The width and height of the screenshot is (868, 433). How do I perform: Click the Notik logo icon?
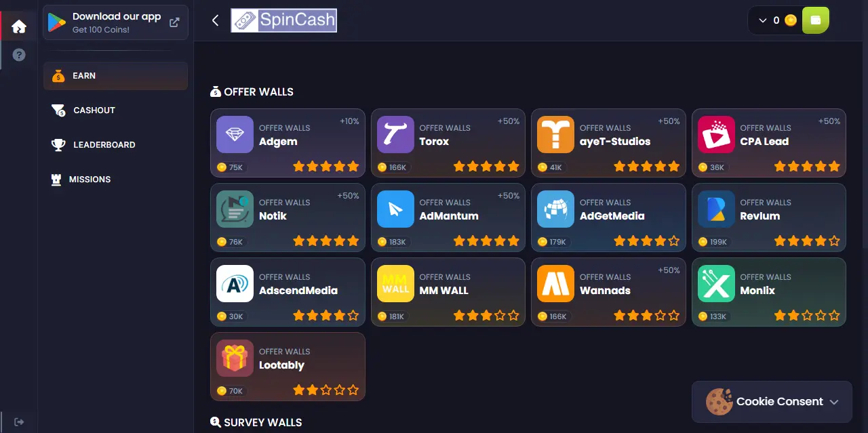(x=235, y=209)
